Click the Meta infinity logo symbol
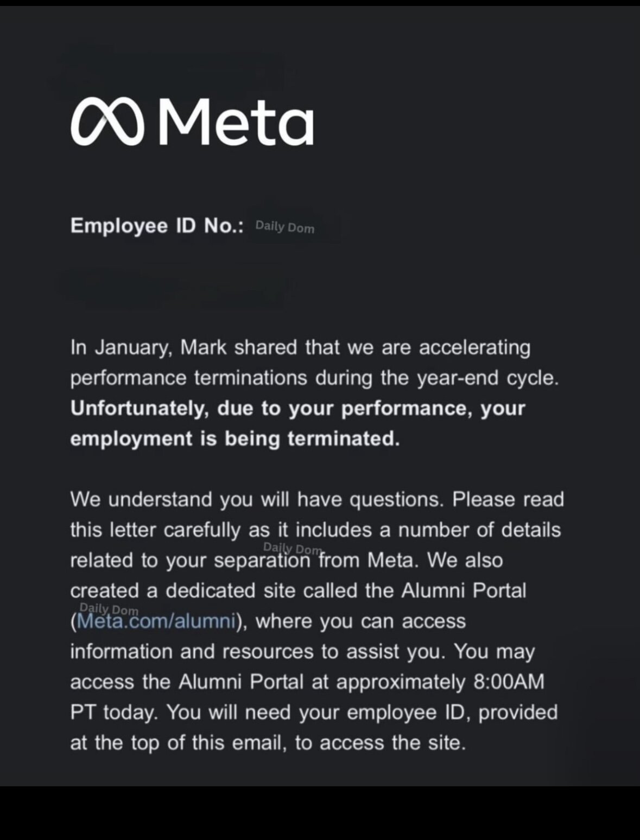This screenshot has height=840, width=640. click(x=107, y=122)
